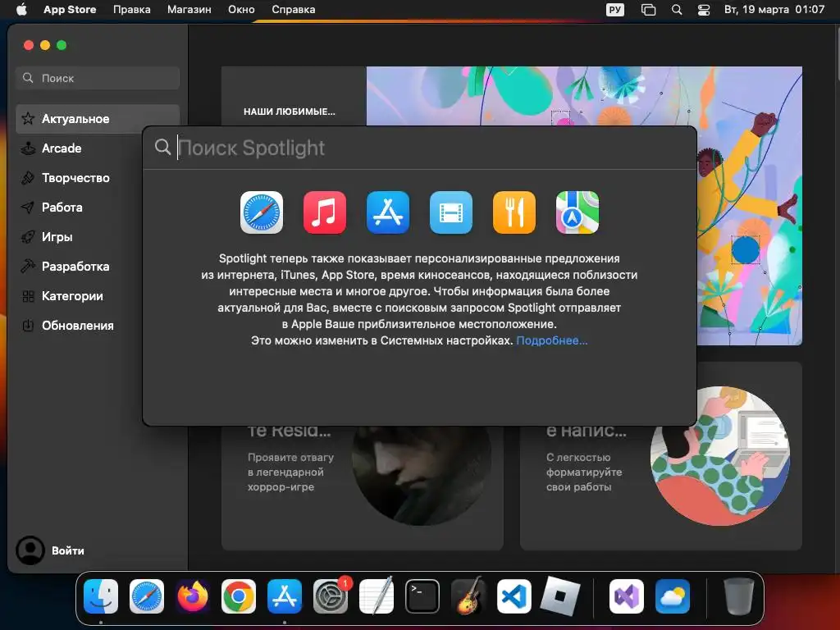This screenshot has width=840, height=630.
Task: Click the App Store sidebar Поиск field
Action: (98, 78)
